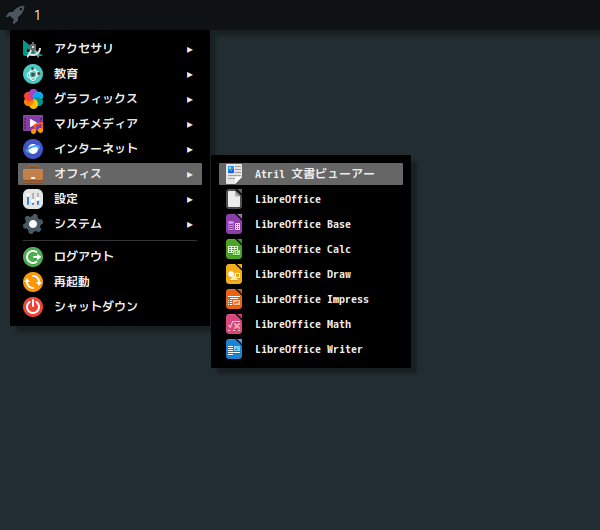The height and width of the screenshot is (530, 600).
Task: Choose シャットダウン from the menu
Action: pyautogui.click(x=110, y=307)
